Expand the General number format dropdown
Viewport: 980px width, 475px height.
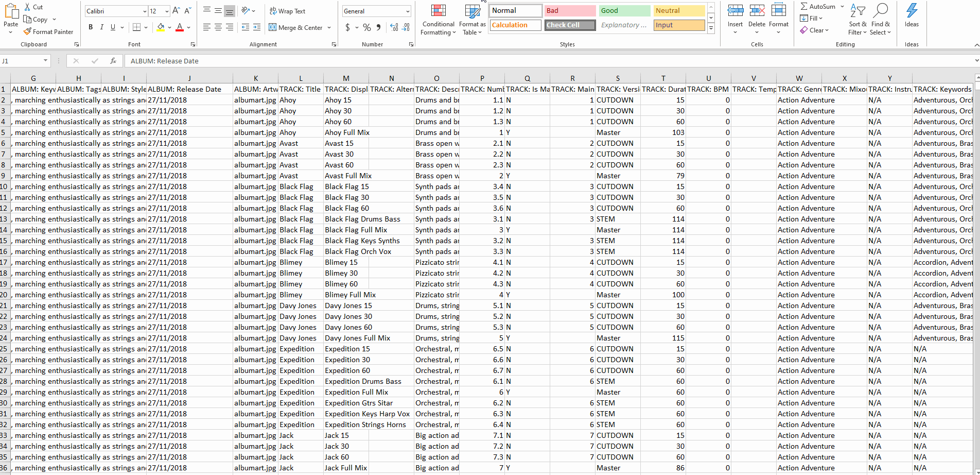[408, 11]
